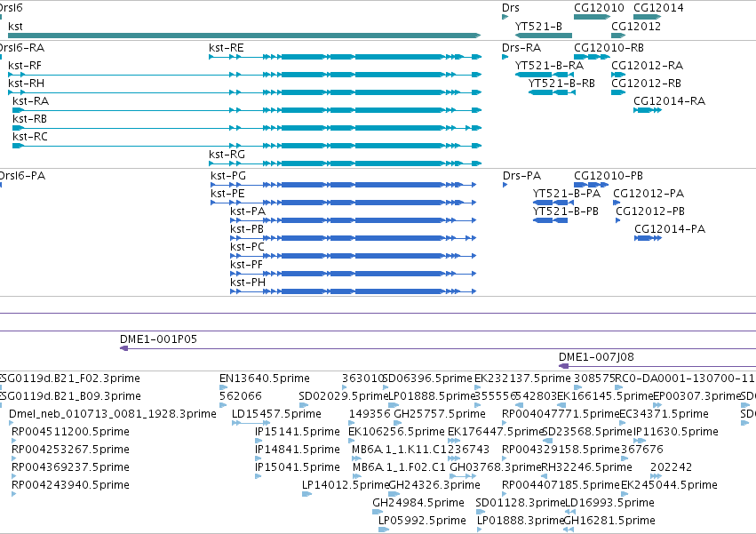
Task: Click EST label GH24984.5prime
Action: pos(418,503)
